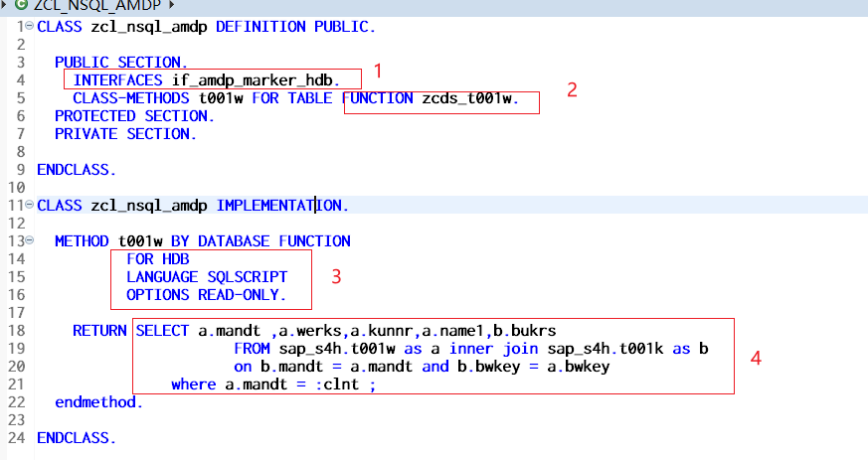868x460 pixels.
Task: Click 'sap_s4h.t001k' table name on line 19
Action: click(606, 349)
